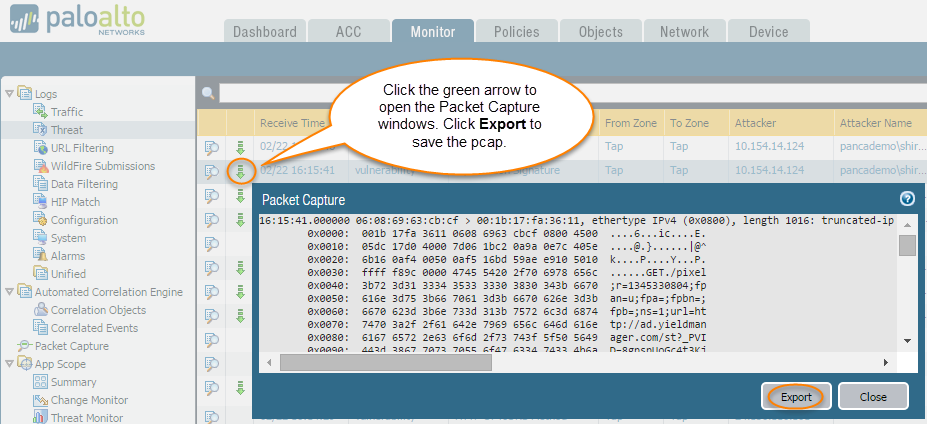927x424 pixels.
Task: Open HIP Match log icon
Action: point(40,202)
